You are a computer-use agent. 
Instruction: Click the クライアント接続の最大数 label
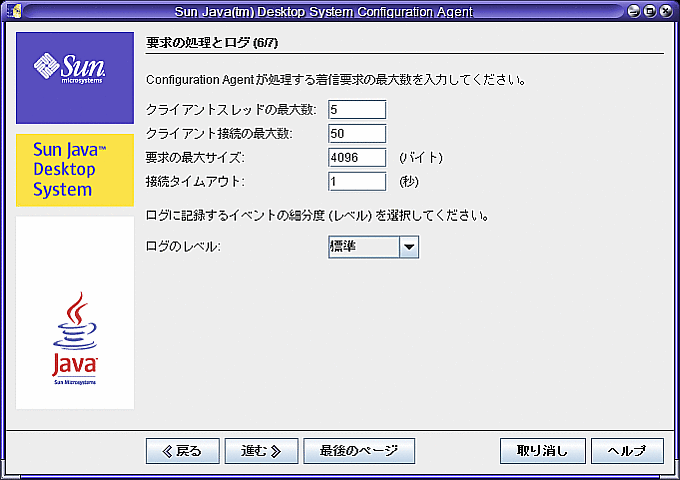click(x=219, y=134)
